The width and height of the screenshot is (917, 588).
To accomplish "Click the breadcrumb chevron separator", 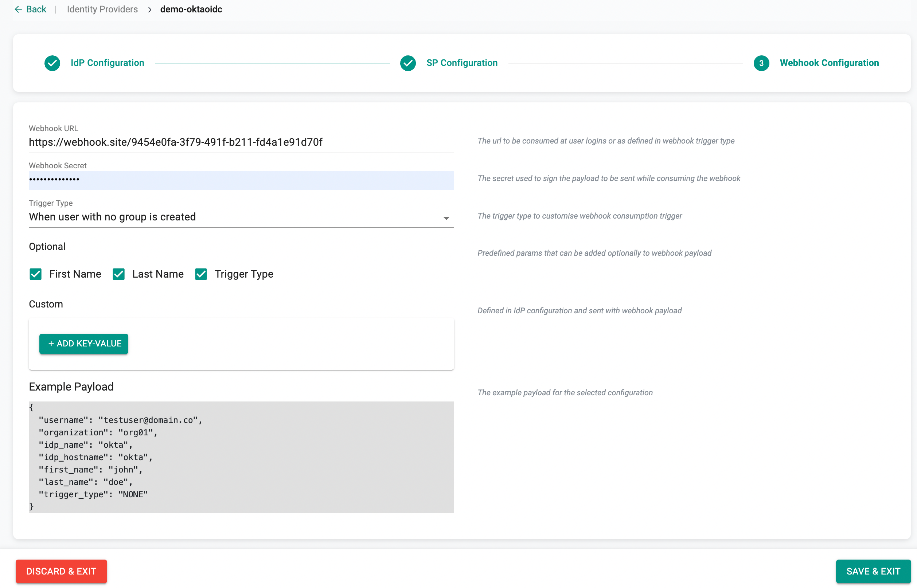I will [150, 9].
